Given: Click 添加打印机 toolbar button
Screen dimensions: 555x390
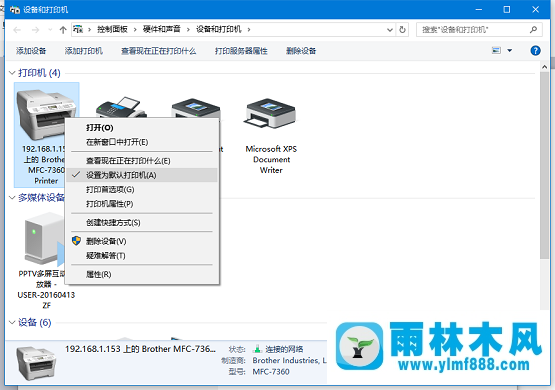Looking at the screenshot, I should [84, 51].
